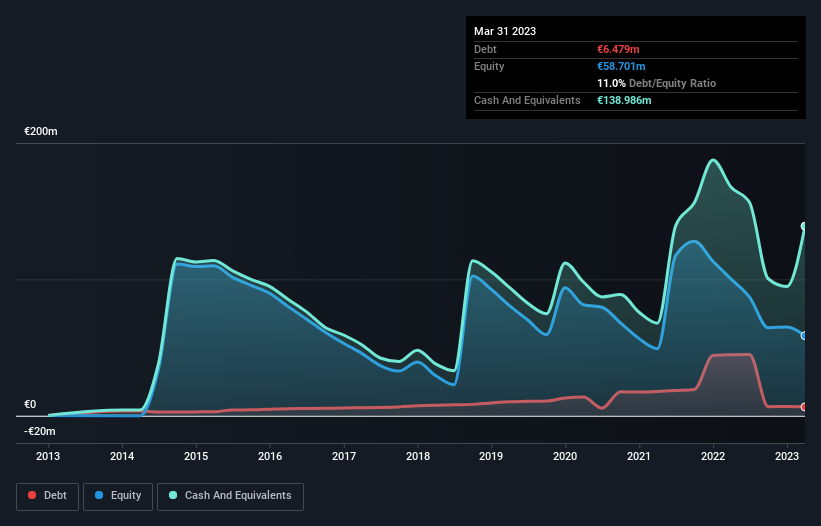The height and width of the screenshot is (526, 821).
Task: Select the 2014 x-axis label
Action: tap(122, 456)
